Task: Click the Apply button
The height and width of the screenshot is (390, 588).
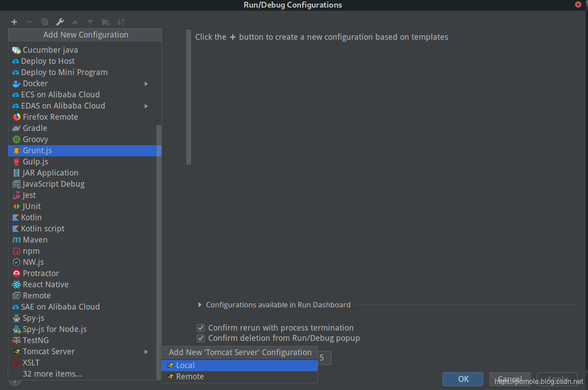Action: (x=557, y=379)
